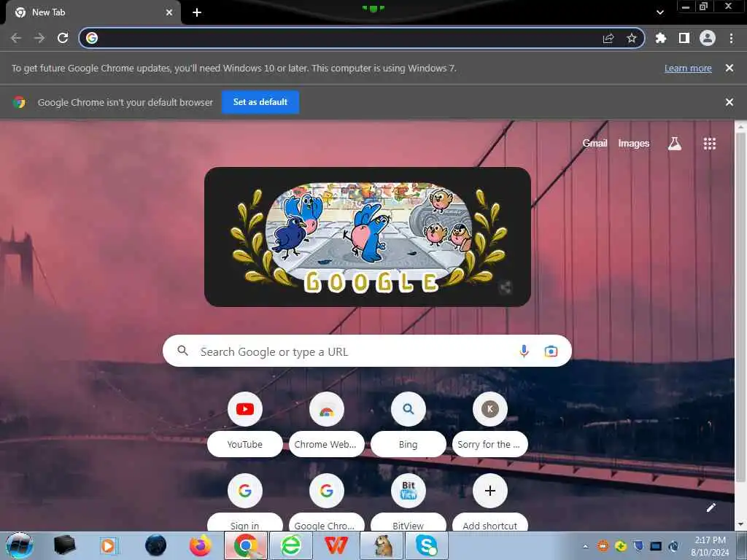The height and width of the screenshot is (560, 747).
Task: Open the tab search dropdown arrow
Action: click(659, 12)
